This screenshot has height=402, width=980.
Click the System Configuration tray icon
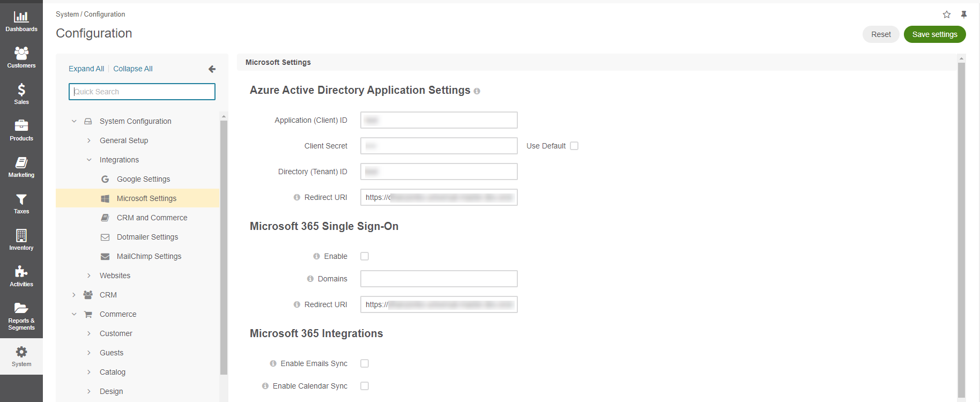(x=88, y=121)
